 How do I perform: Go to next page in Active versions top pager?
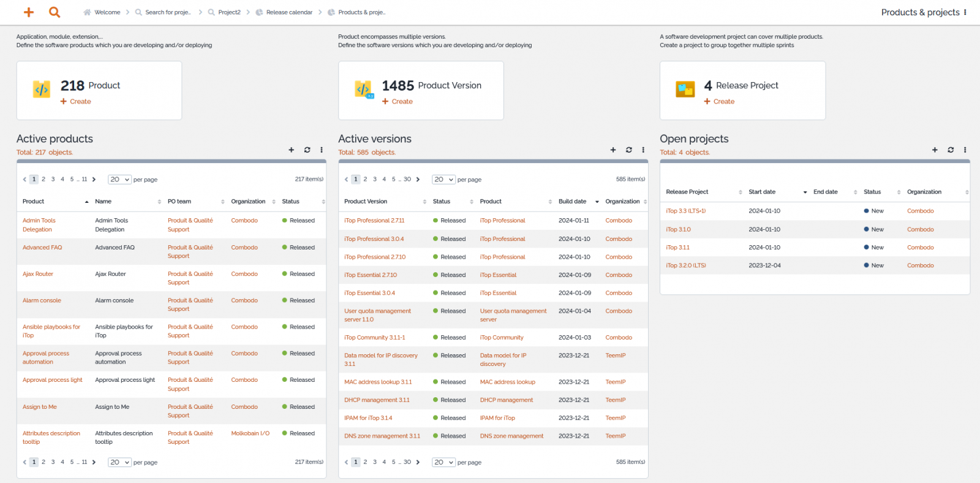[418, 180]
